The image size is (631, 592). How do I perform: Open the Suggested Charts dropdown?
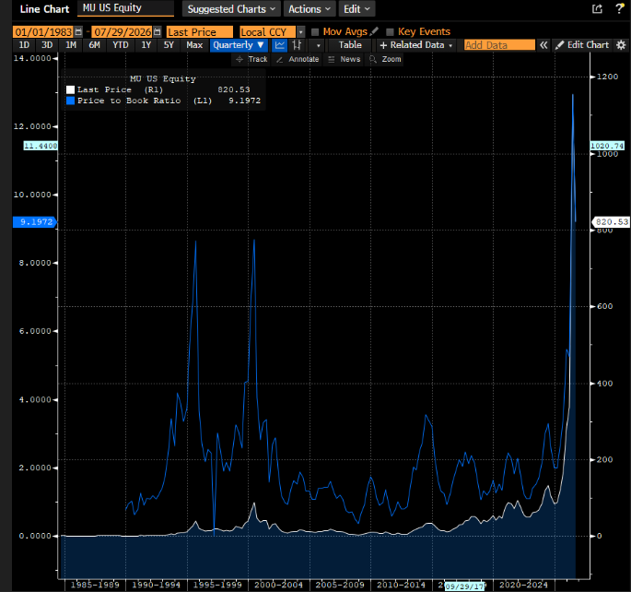pyautogui.click(x=231, y=9)
